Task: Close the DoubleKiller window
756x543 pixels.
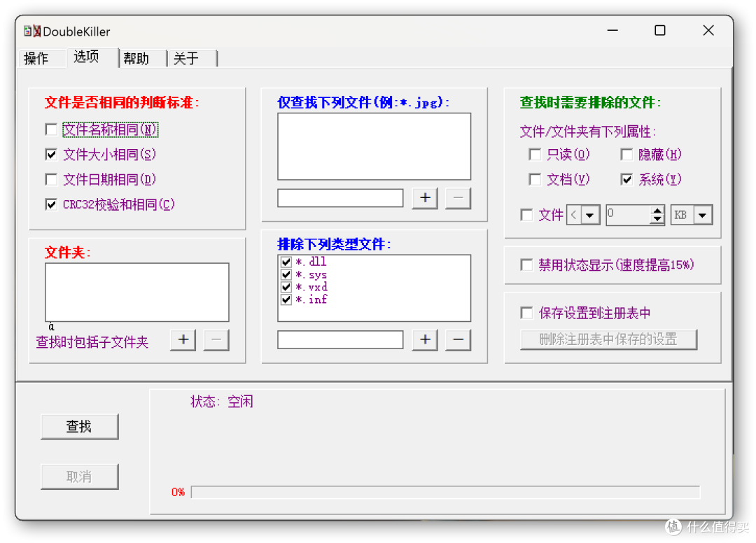Action: [708, 31]
